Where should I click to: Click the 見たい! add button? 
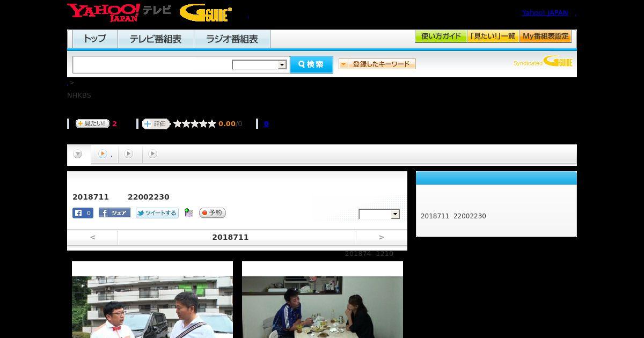92,123
